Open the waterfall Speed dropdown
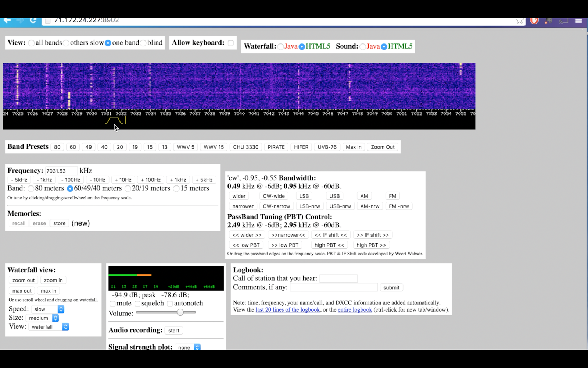The width and height of the screenshot is (588, 368). pyautogui.click(x=48, y=309)
